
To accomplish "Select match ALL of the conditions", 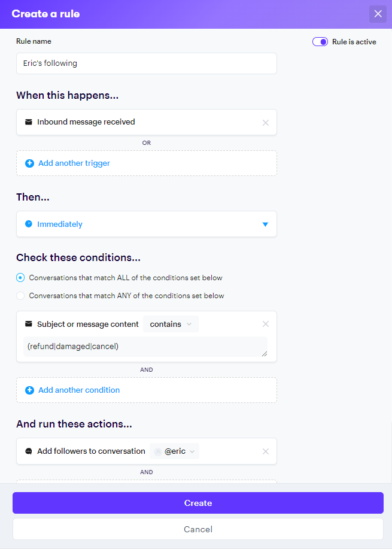I will (x=21, y=278).
